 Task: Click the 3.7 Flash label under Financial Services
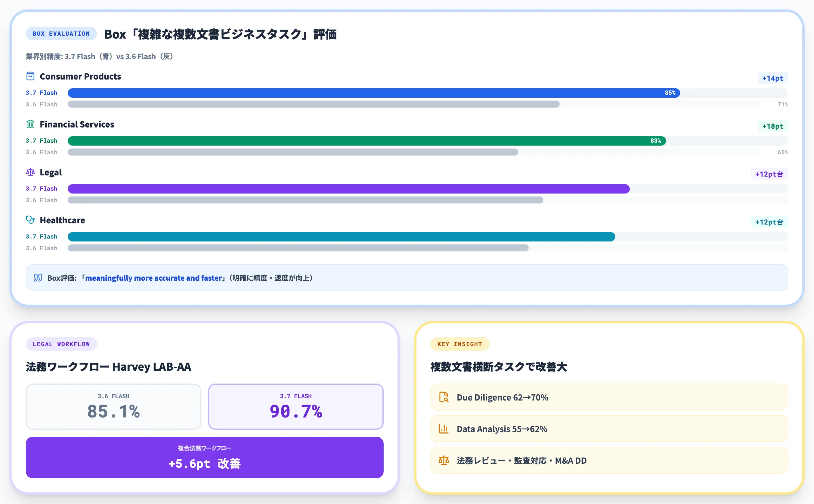tap(41, 141)
